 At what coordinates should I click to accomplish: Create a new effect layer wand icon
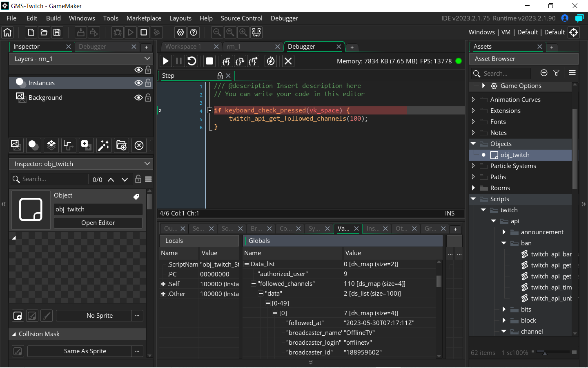104,145
